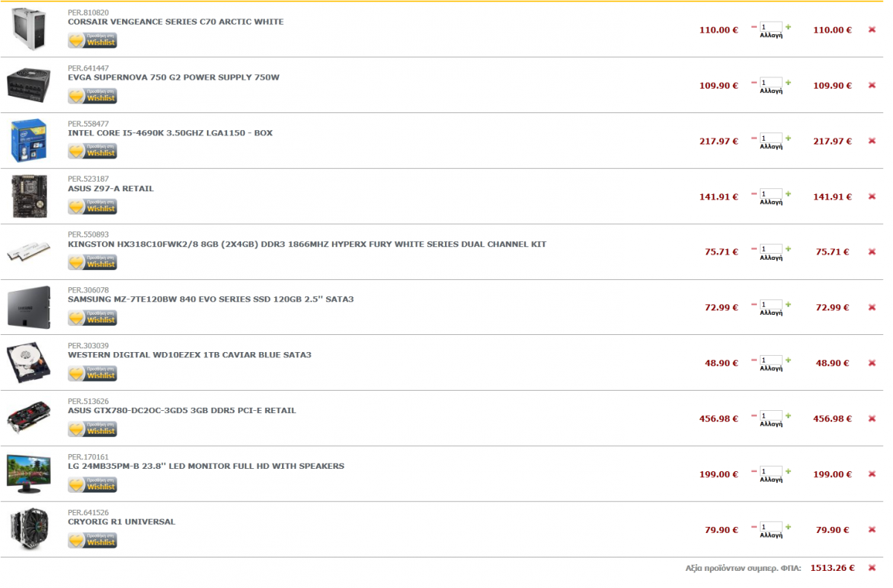Click Αλλαγή under Kingston HyperX Fury quantity
Screen dimensions: 893x588
tap(771, 258)
